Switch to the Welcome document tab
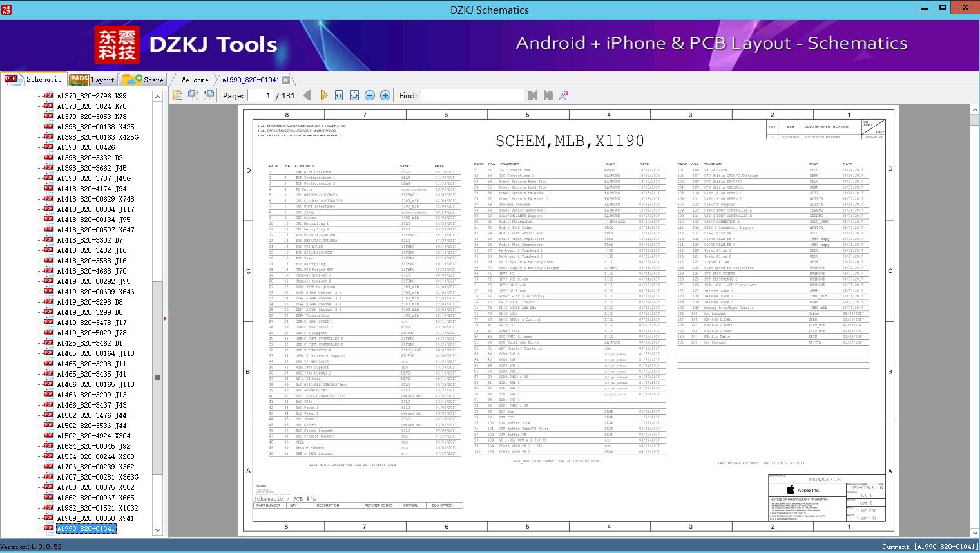 pyautogui.click(x=194, y=80)
